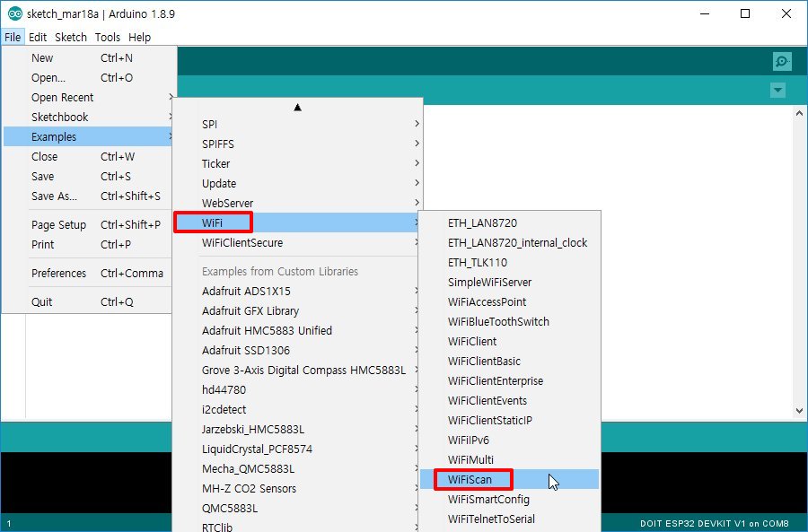Choose Open... from File menu

coord(89,77)
